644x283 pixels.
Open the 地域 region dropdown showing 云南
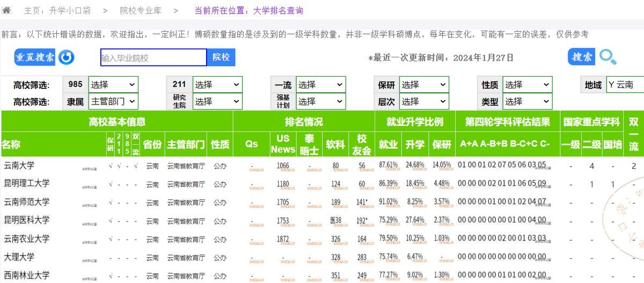tap(625, 85)
